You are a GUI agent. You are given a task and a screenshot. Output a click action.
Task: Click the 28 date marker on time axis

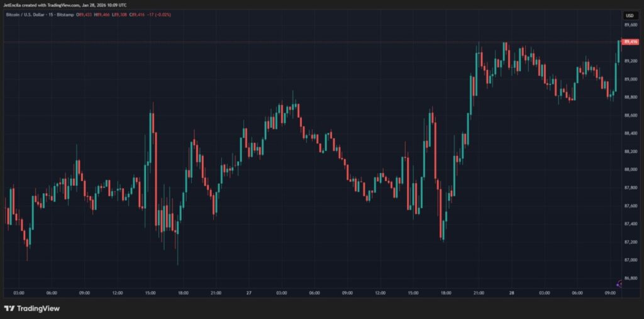tap(511, 293)
